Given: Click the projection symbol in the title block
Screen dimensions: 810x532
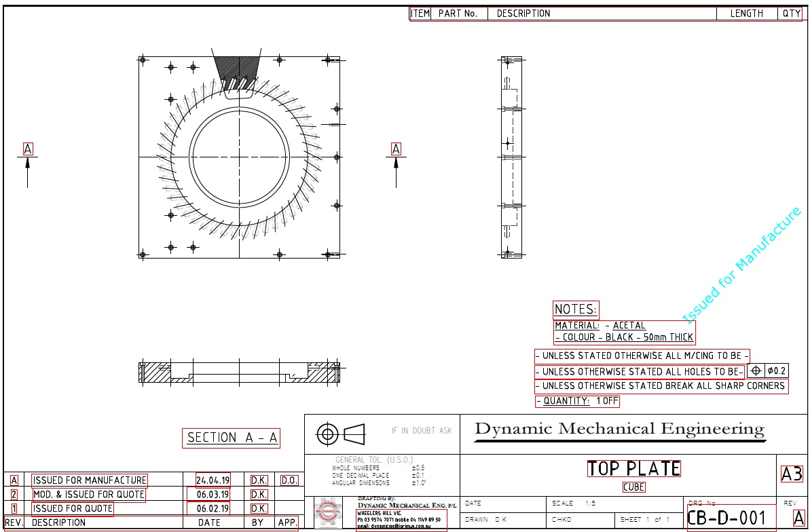Looking at the screenshot, I should pyautogui.click(x=341, y=432).
